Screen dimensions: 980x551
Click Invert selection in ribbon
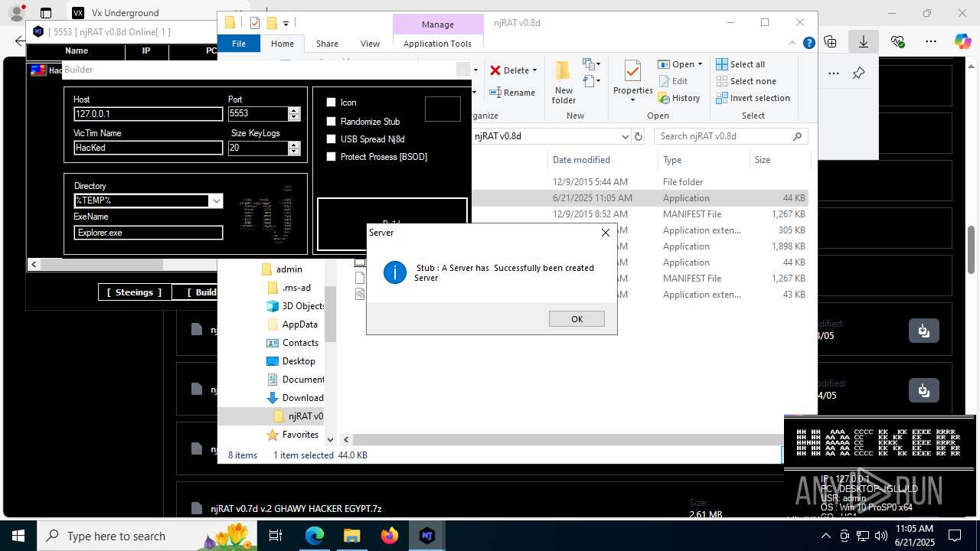753,98
